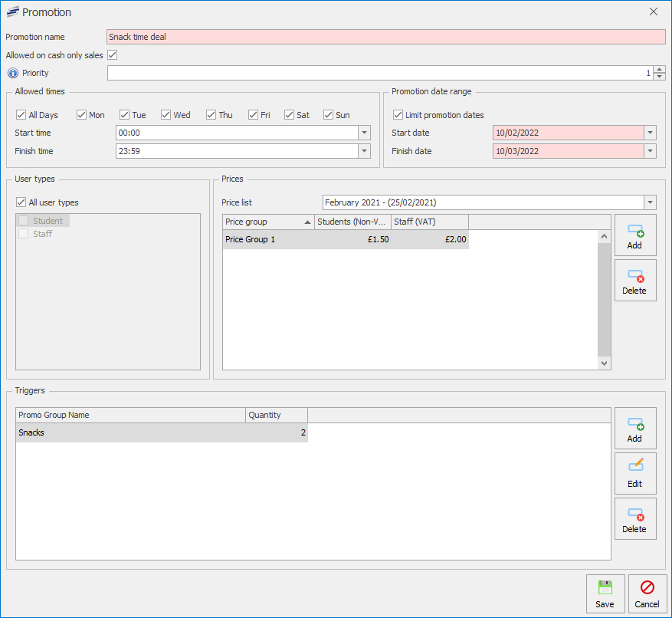Add a new trigger in Triggers
The image size is (672, 618).
pyautogui.click(x=634, y=429)
